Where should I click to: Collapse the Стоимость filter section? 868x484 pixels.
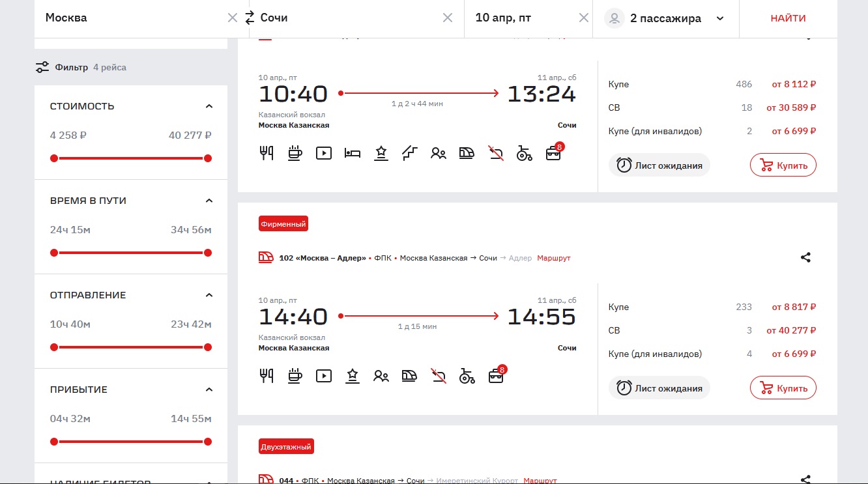209,106
